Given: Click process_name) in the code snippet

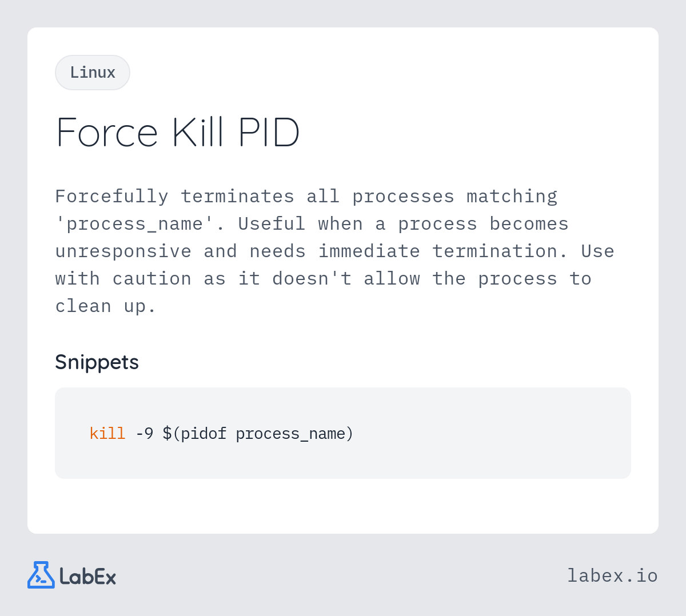Looking at the screenshot, I should tap(294, 434).
